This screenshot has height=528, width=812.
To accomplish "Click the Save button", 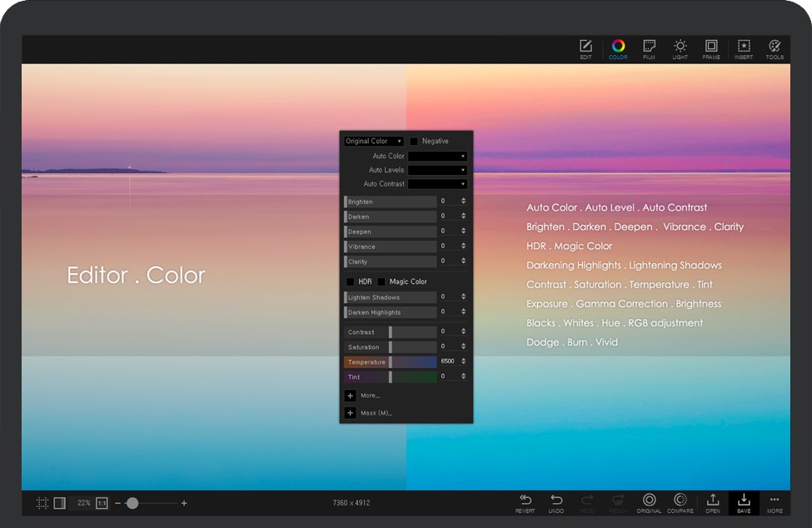I will click(744, 502).
